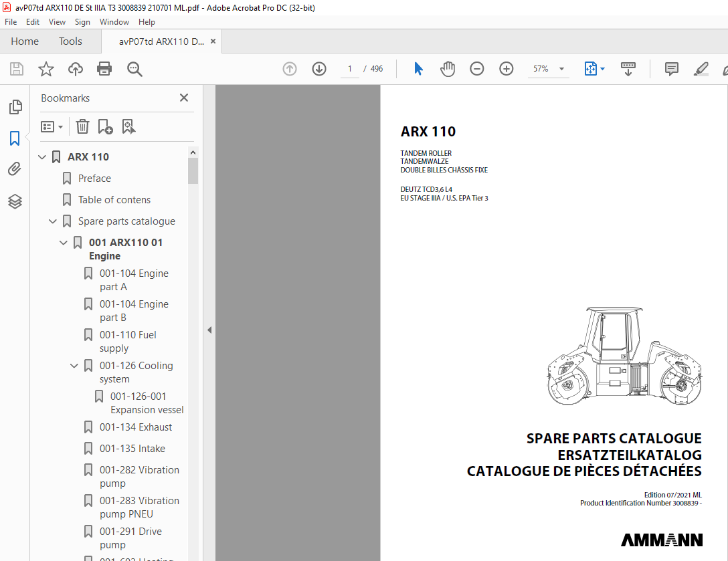Open the Layers panel icon
728x561 pixels.
[x=15, y=201]
